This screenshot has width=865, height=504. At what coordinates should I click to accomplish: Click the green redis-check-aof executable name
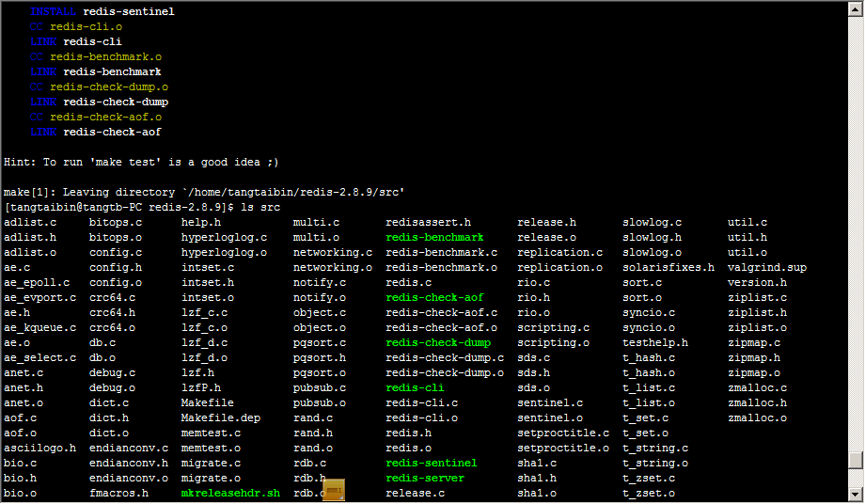[434, 297]
